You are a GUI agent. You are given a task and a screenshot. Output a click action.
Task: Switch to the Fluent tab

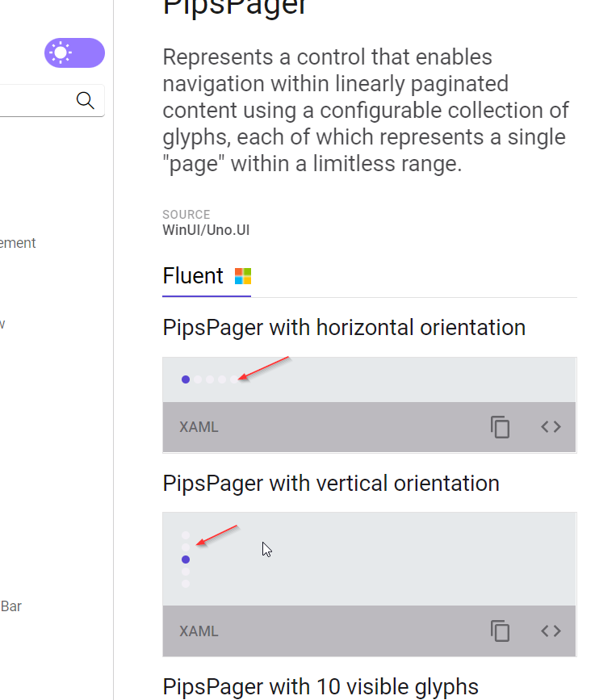click(193, 275)
